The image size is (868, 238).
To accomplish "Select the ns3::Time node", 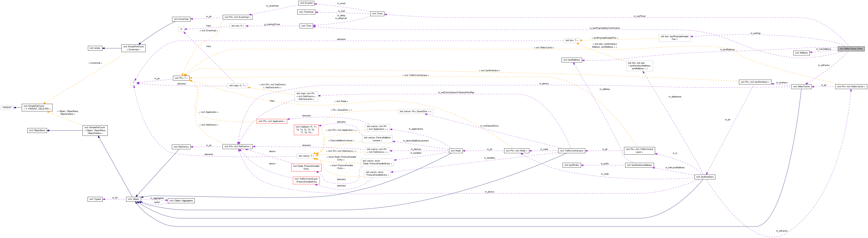I will (x=306, y=26).
